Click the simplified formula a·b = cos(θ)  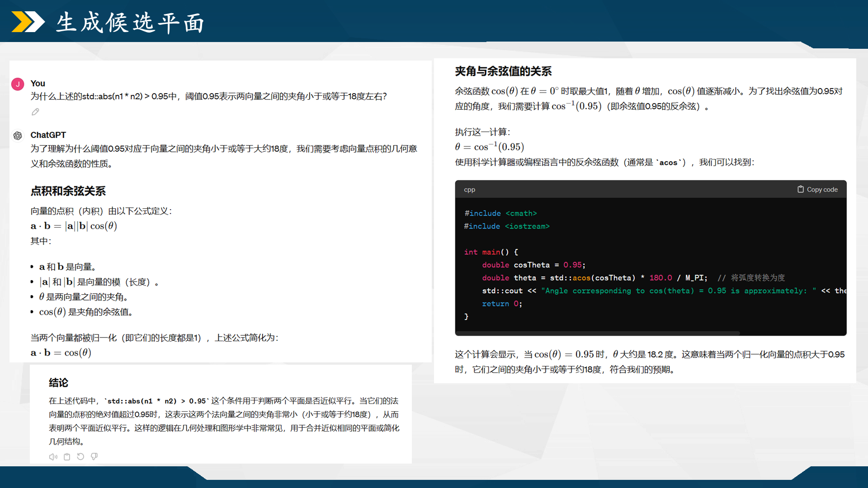61,352
